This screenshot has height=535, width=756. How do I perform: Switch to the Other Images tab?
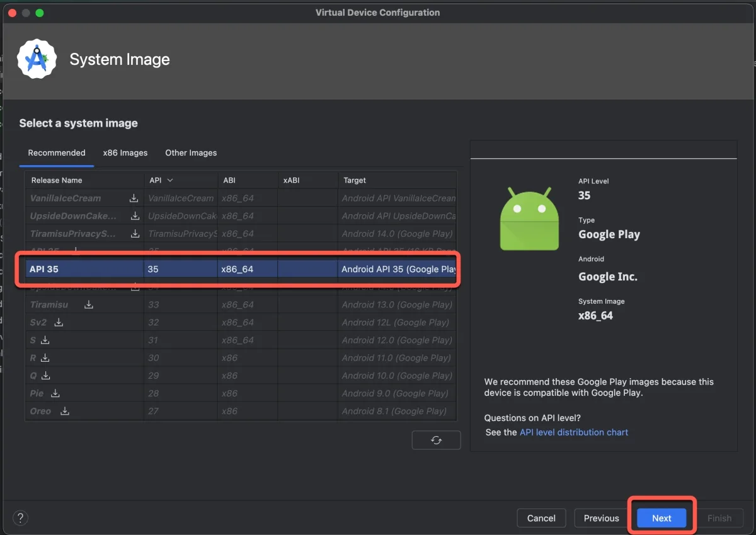point(191,152)
